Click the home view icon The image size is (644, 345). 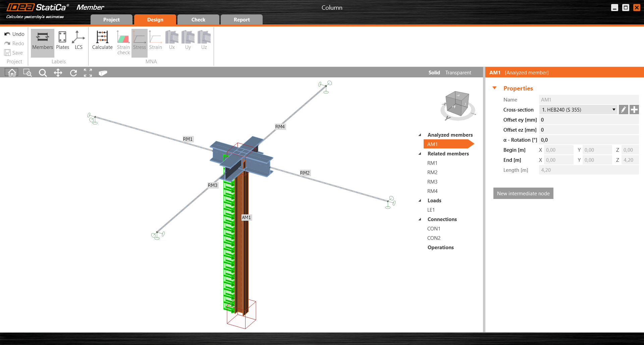pos(12,73)
